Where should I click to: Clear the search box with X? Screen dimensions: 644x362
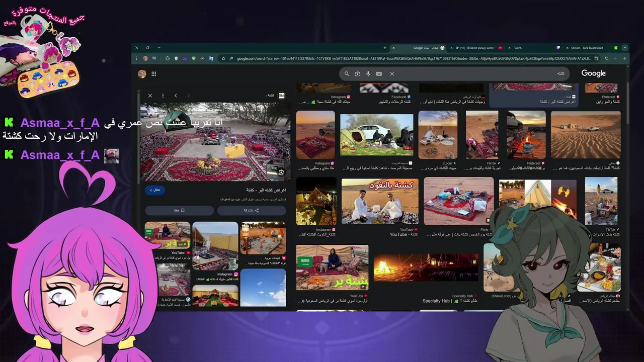click(x=392, y=74)
